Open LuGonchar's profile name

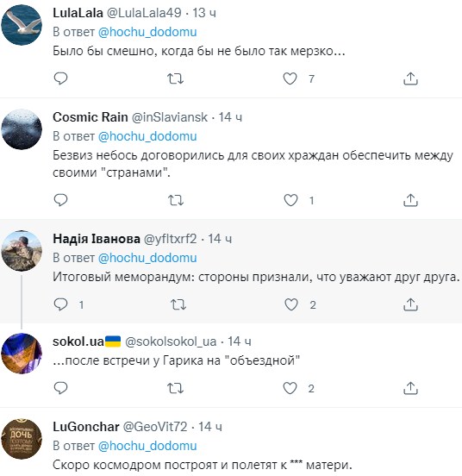coord(86,427)
